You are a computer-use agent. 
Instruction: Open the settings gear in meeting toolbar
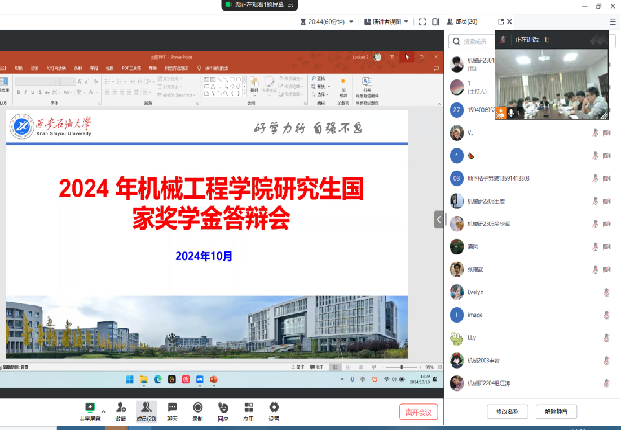pos(273,409)
